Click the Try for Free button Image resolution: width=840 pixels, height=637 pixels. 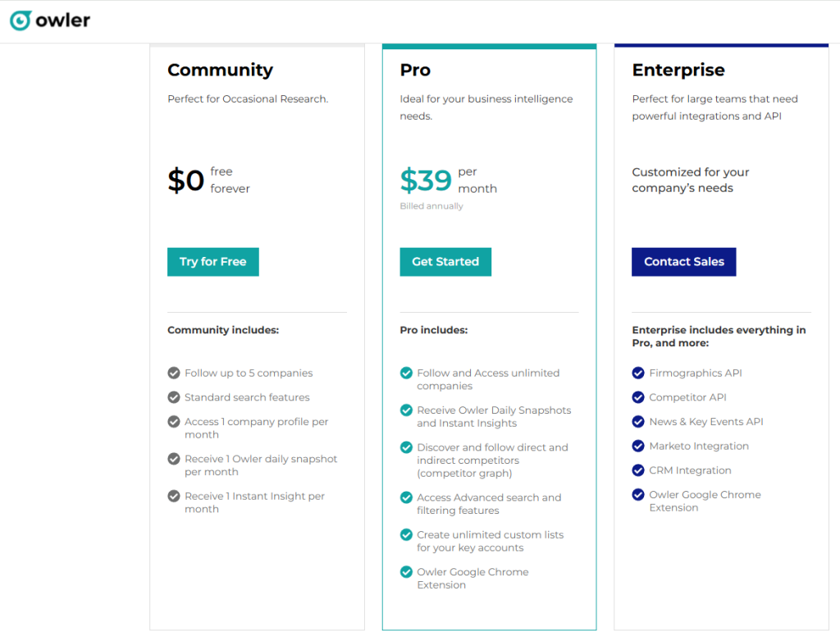213,262
